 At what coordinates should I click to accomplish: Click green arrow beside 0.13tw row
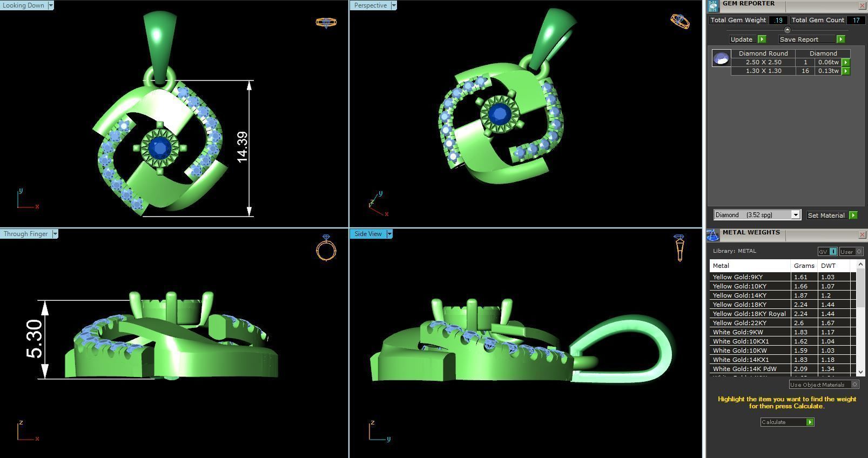coord(846,71)
